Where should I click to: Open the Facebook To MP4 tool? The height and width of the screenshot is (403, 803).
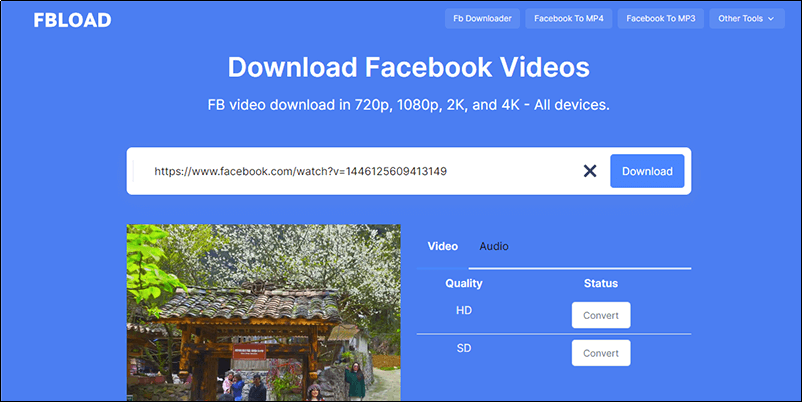pos(568,19)
